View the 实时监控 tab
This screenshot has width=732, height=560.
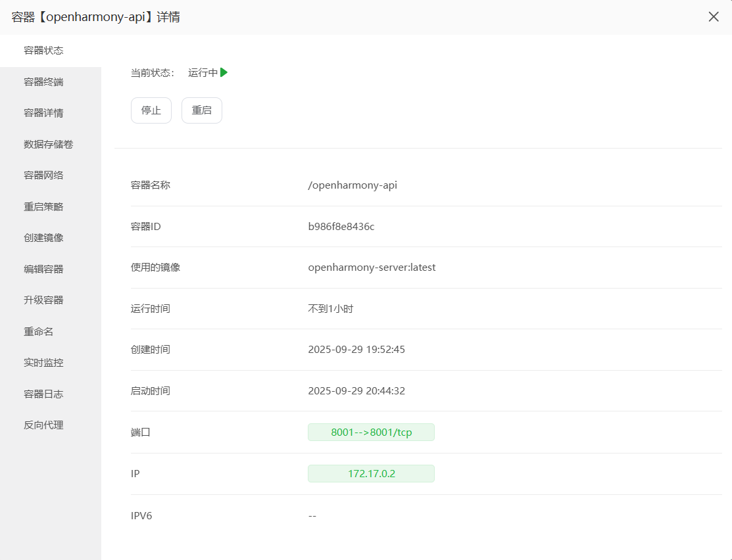(x=44, y=363)
